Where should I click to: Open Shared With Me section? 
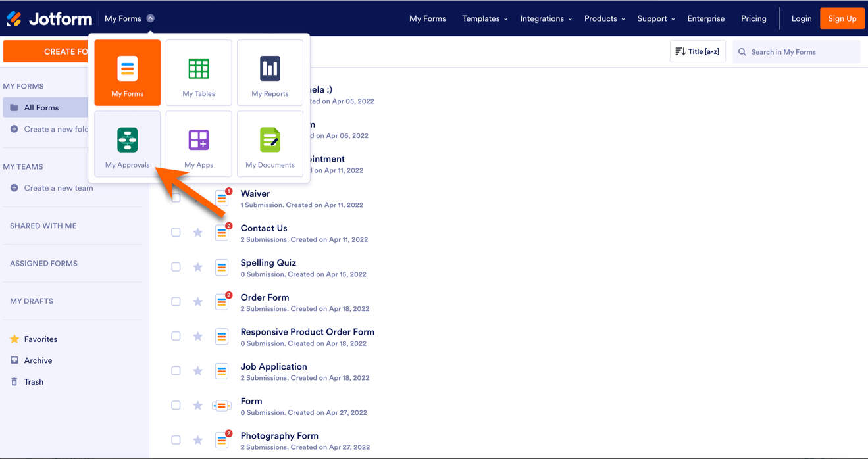pos(43,226)
